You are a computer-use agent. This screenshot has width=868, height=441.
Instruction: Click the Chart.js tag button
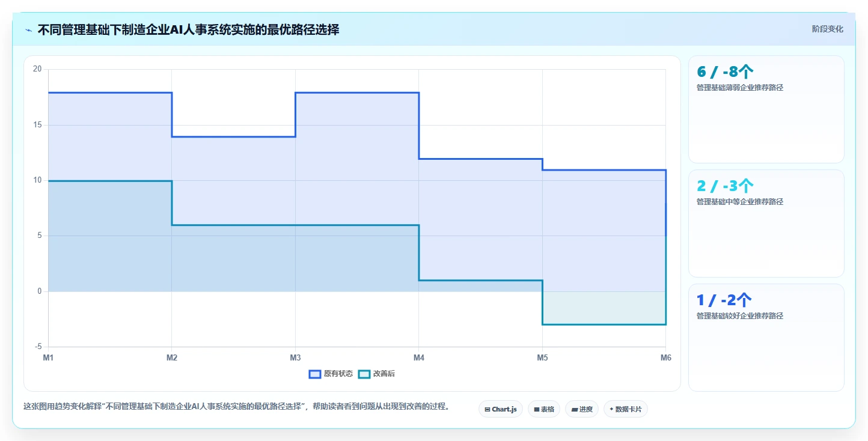501,409
